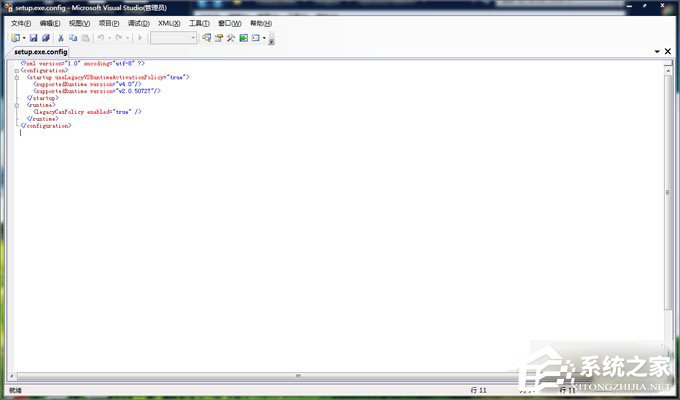
Task: Open the 文件(F) menu
Action: [21, 23]
